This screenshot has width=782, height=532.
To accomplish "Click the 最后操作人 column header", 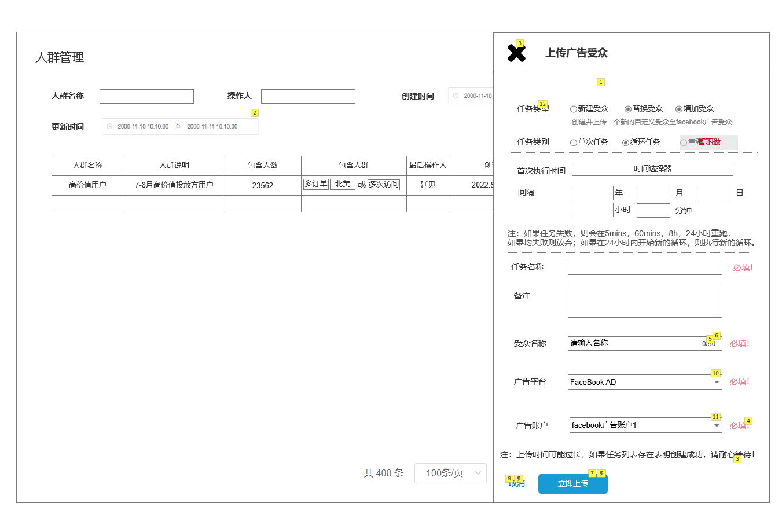I will pos(428,166).
